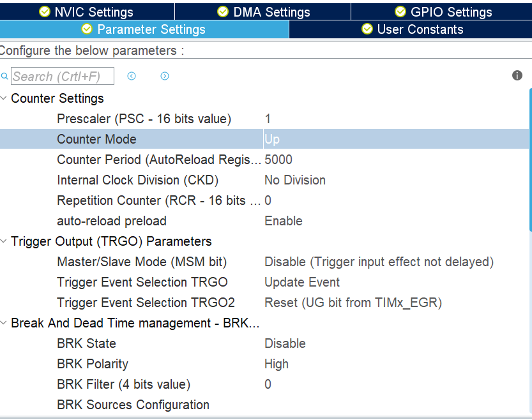This screenshot has width=532, height=420.
Task: Click the previous search result arrow icon
Action: [132, 76]
